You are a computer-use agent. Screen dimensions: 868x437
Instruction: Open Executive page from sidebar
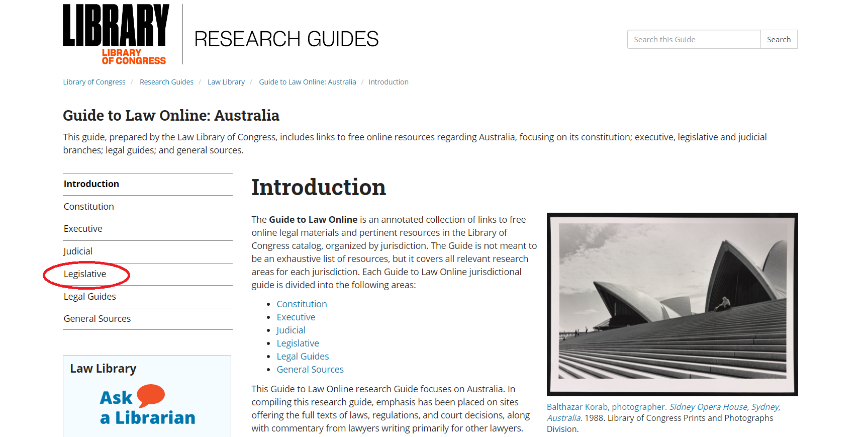(148, 229)
